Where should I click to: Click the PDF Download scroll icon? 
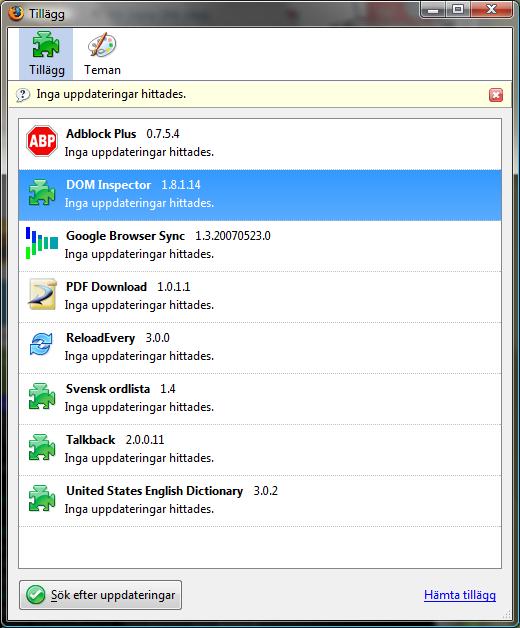coord(42,294)
